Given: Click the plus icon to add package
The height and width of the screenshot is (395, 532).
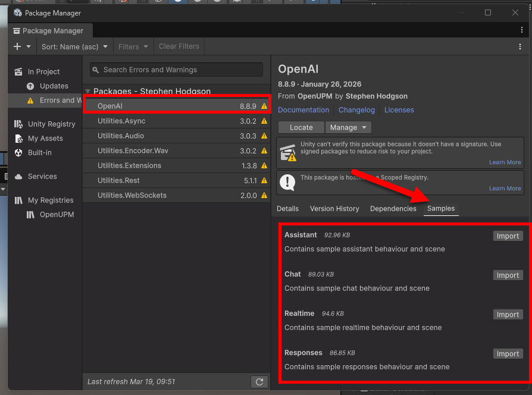Looking at the screenshot, I should click(x=17, y=46).
